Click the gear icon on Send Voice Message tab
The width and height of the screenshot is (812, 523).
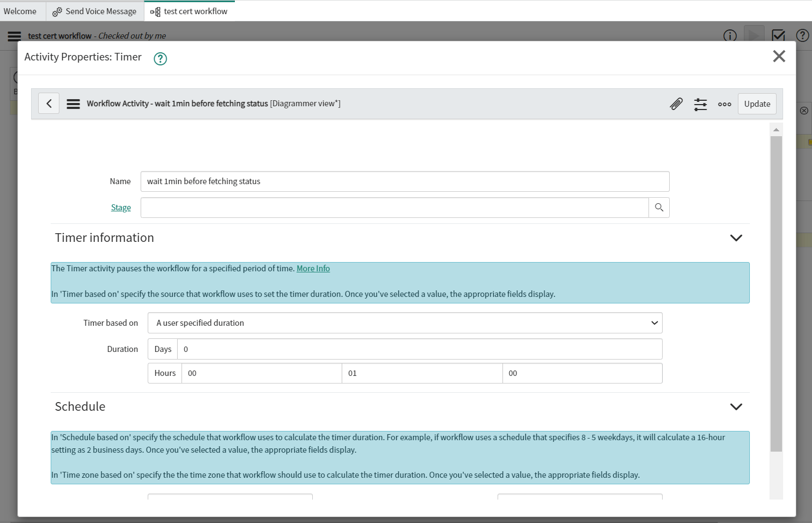[x=57, y=11]
